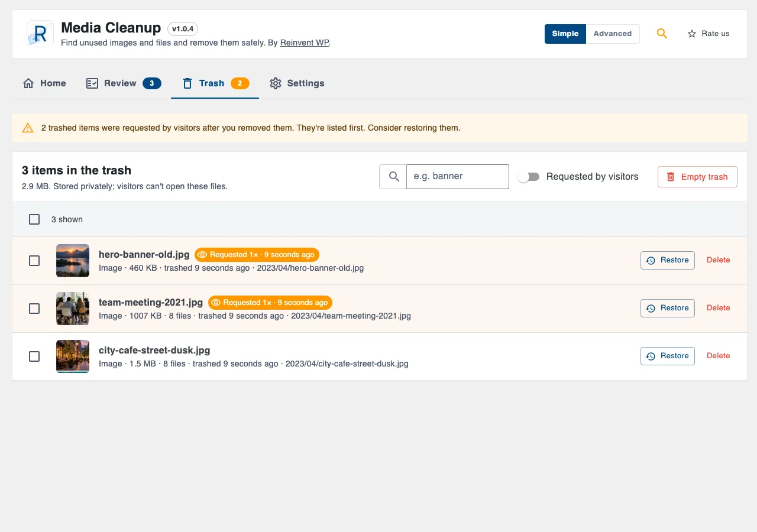Click the team-meeting-2021.jpg file name

coord(151,303)
